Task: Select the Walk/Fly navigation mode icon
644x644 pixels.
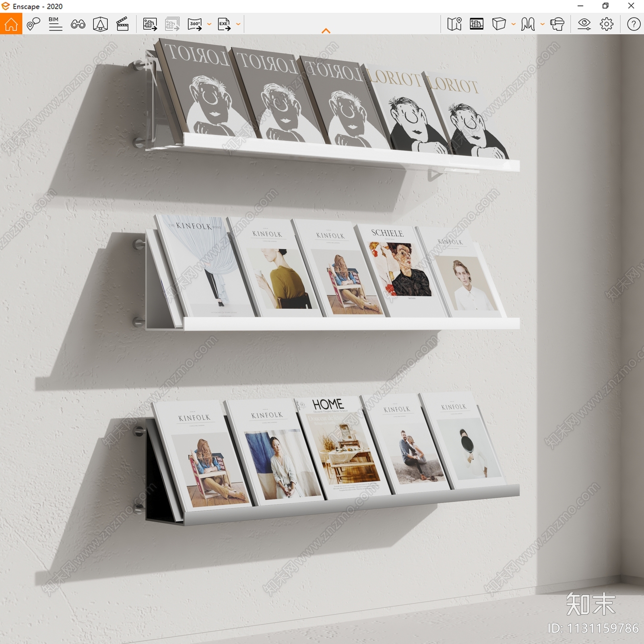Action: click(x=528, y=24)
